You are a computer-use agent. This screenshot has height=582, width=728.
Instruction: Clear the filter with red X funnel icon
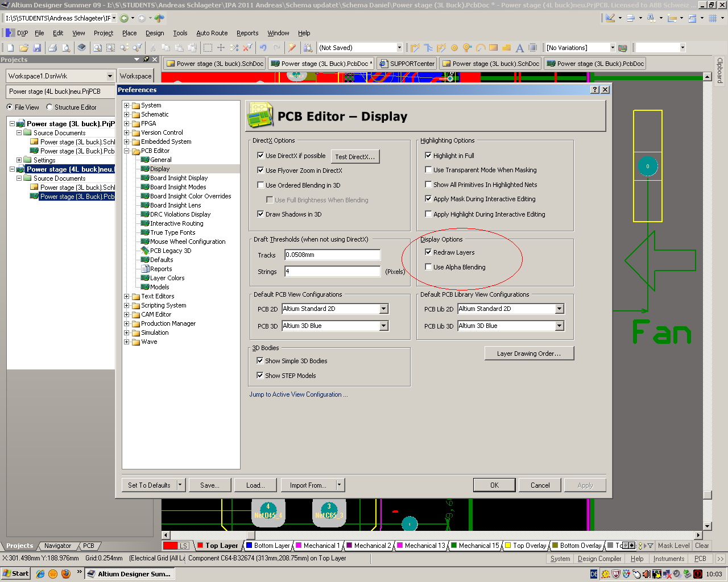[x=247, y=48]
